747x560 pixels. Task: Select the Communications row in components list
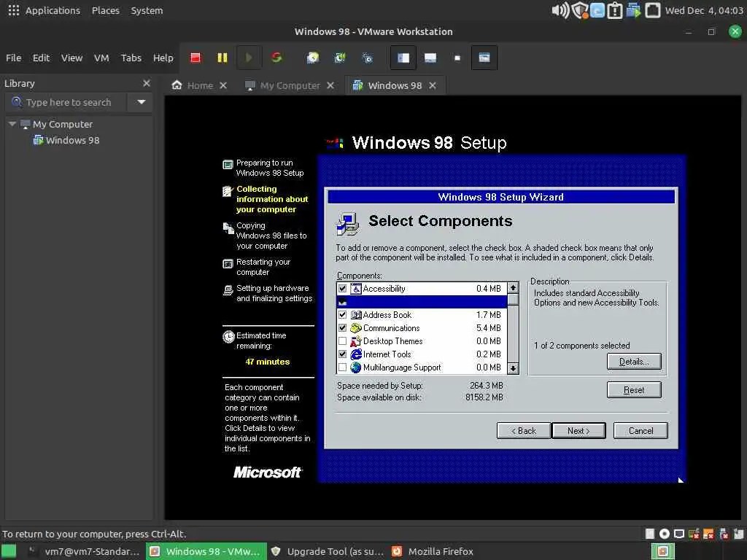pyautogui.click(x=422, y=328)
